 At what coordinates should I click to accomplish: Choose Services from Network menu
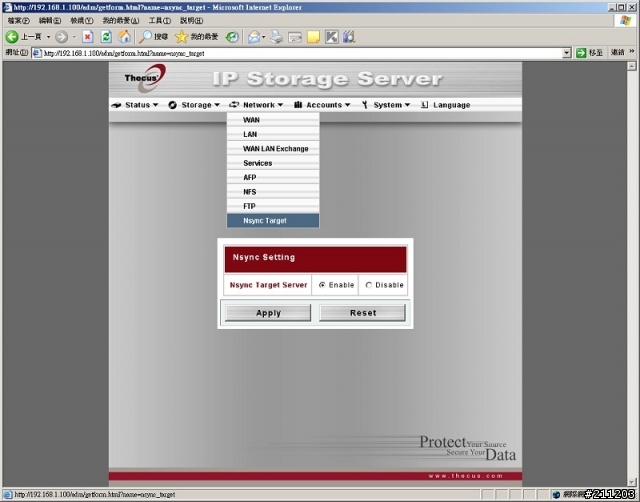tap(273, 163)
